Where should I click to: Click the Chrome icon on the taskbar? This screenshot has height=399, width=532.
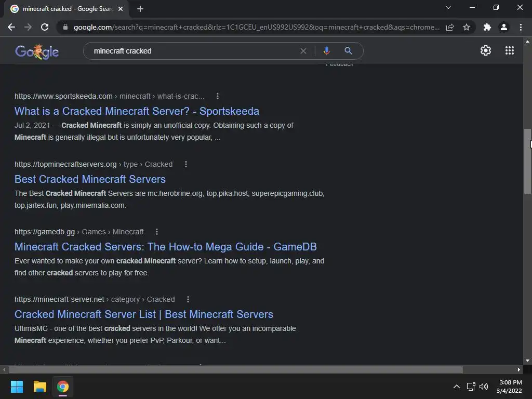pyautogui.click(x=63, y=387)
